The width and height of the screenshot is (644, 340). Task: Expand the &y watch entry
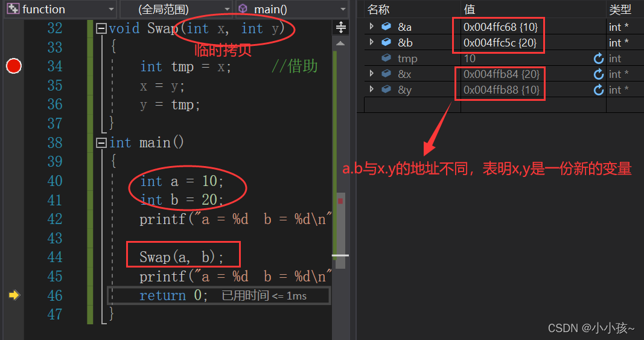click(372, 89)
